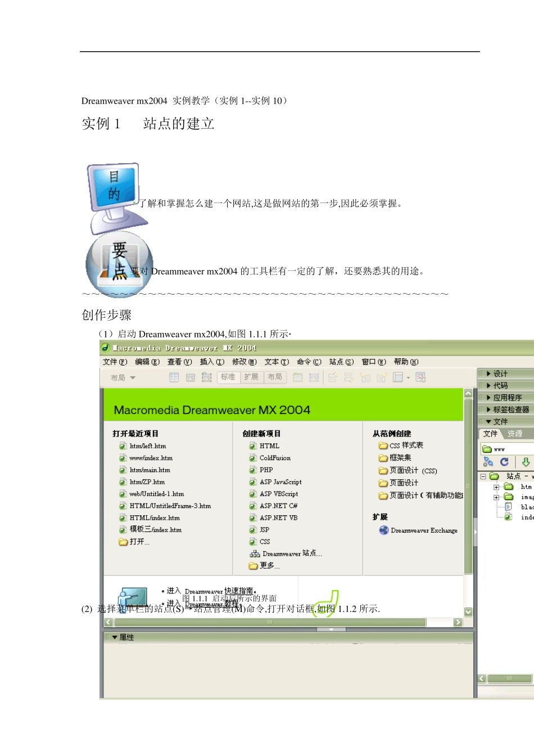Select the Layout Table icon

pyautogui.click(x=298, y=377)
